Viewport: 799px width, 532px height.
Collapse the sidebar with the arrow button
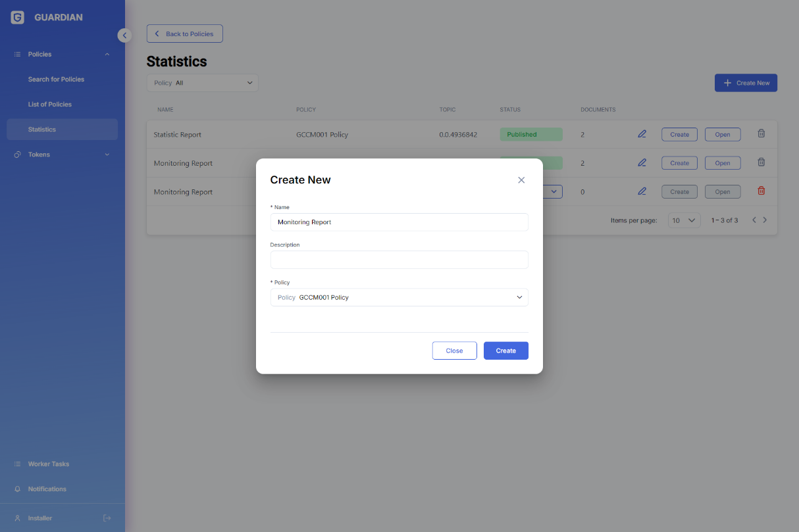click(x=124, y=36)
